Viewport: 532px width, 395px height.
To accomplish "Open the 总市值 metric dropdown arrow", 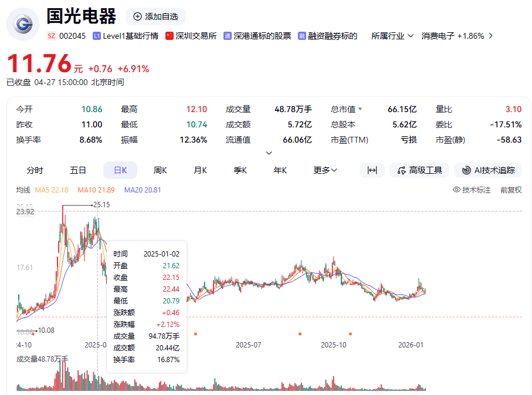I will [359, 109].
